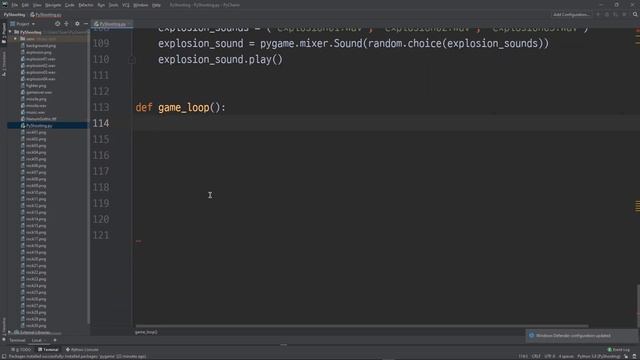Viewport: 640px width, 360px height.
Task: Select the highlighted PyShooting.py file in tree
Action: 48,126
